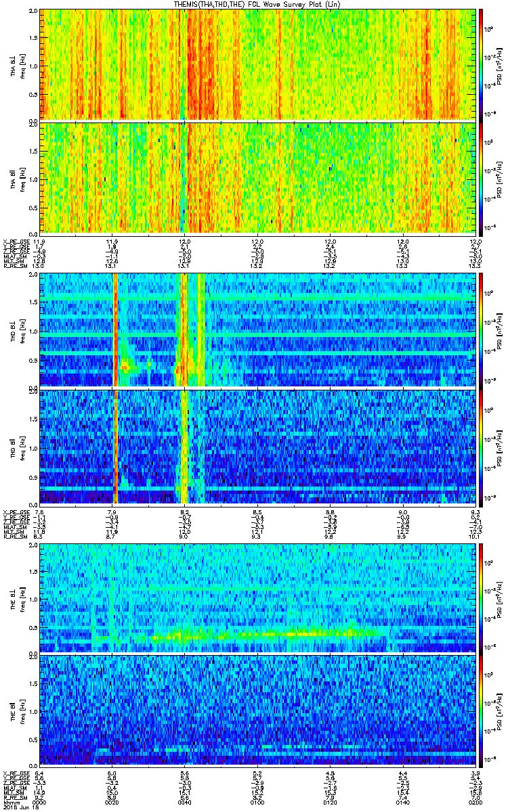508x812 pixels.
Task: Click the 0140 time tick label
Action: (403, 802)
